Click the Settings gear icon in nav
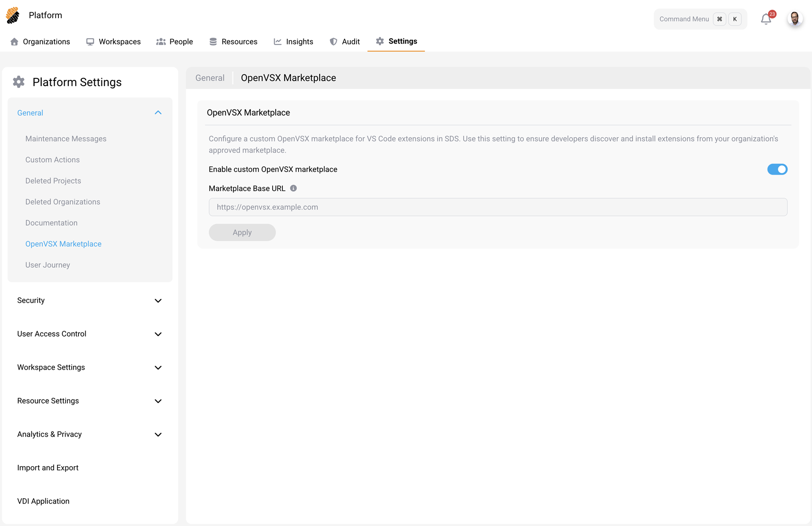 (x=380, y=41)
